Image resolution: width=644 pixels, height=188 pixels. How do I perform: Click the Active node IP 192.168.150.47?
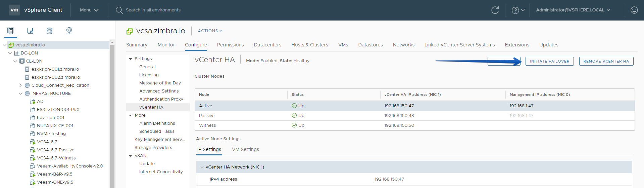click(x=399, y=106)
